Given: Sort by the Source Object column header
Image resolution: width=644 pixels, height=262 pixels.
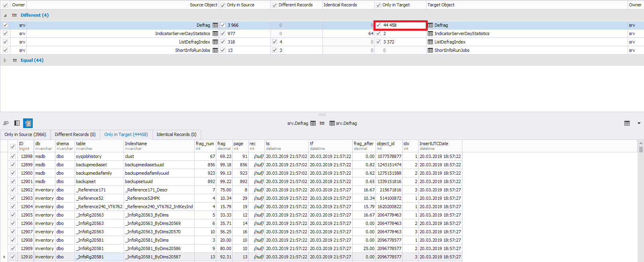Looking at the screenshot, I should point(122,5).
